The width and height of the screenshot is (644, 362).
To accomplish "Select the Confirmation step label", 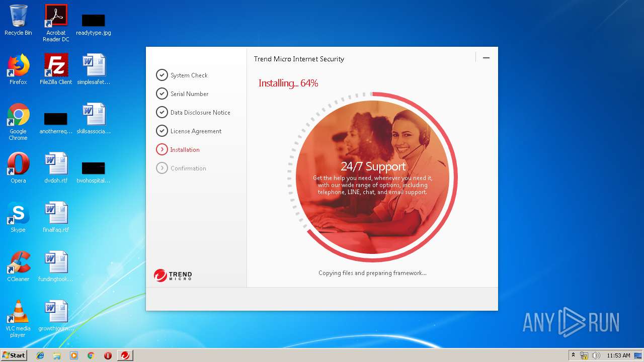I will (188, 168).
